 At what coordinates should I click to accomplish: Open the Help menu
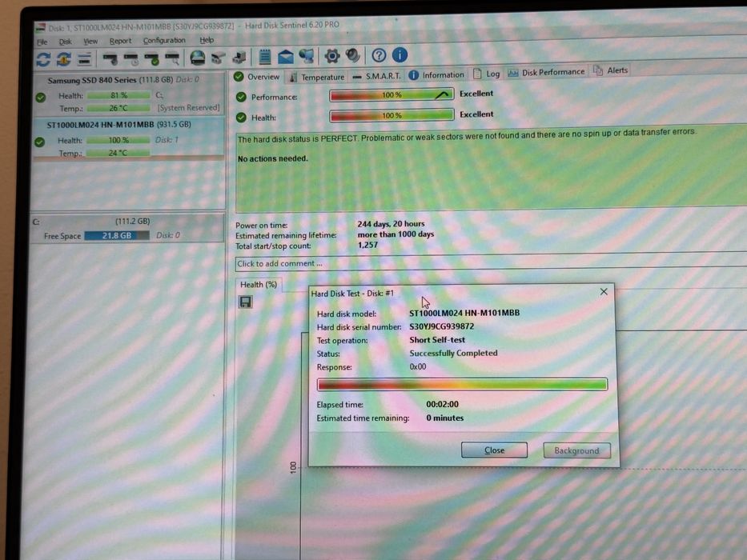pyautogui.click(x=207, y=40)
